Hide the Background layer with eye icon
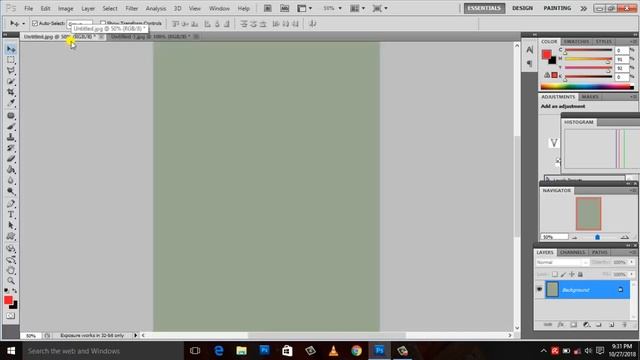This screenshot has width=640, height=360. tap(539, 289)
